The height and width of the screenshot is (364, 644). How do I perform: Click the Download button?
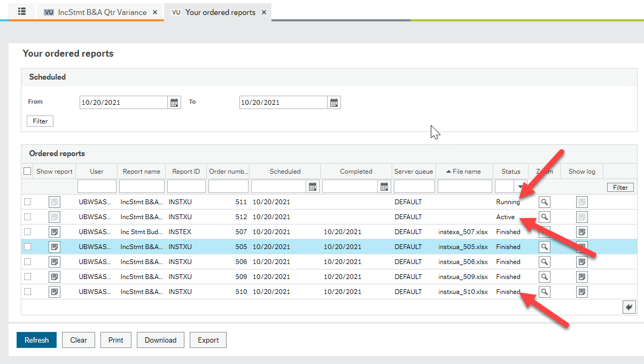(x=160, y=339)
